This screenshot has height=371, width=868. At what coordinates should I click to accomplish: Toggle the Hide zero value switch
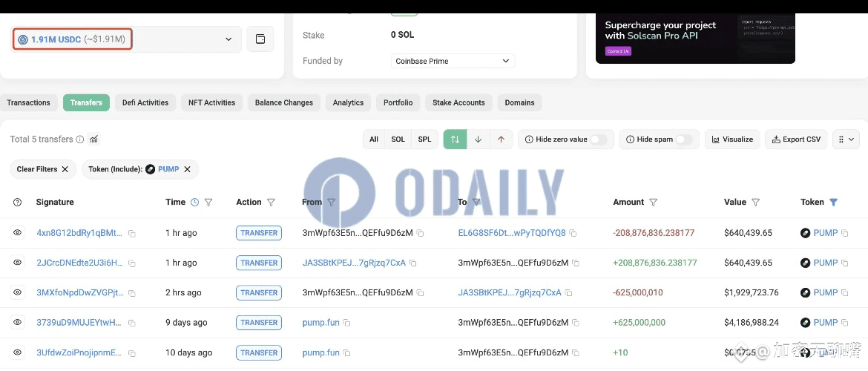click(599, 139)
